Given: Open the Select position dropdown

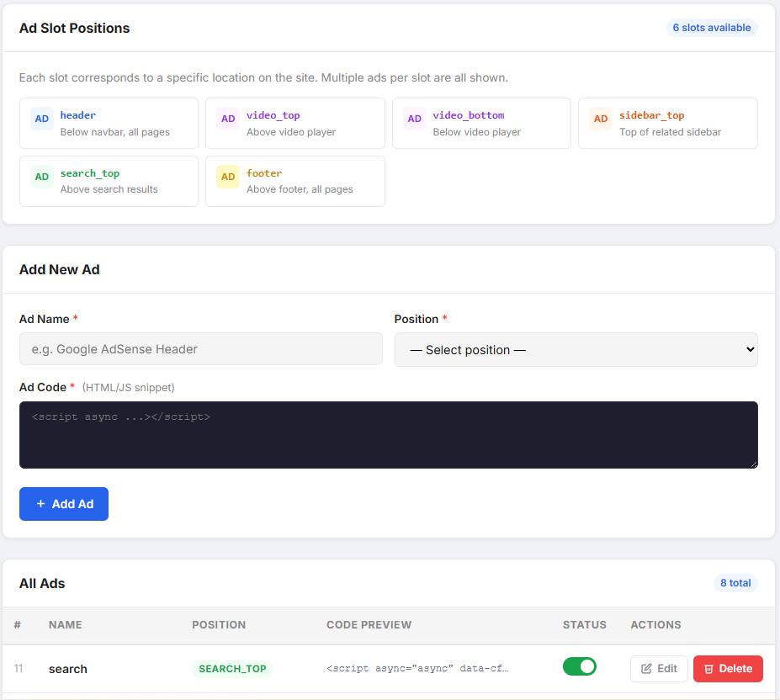Looking at the screenshot, I should [576, 350].
